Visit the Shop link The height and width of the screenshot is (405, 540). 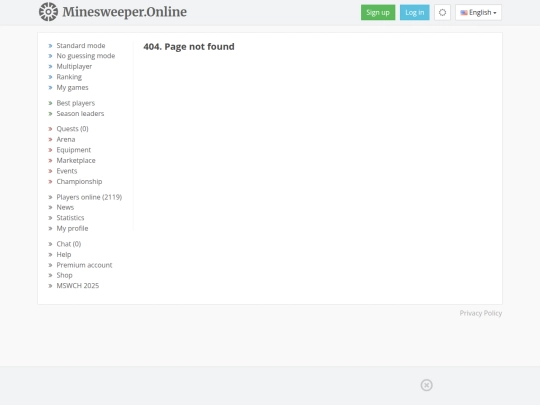click(64, 275)
